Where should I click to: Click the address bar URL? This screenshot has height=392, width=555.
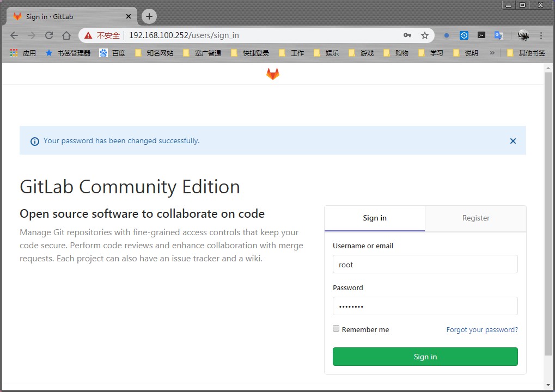coord(184,35)
